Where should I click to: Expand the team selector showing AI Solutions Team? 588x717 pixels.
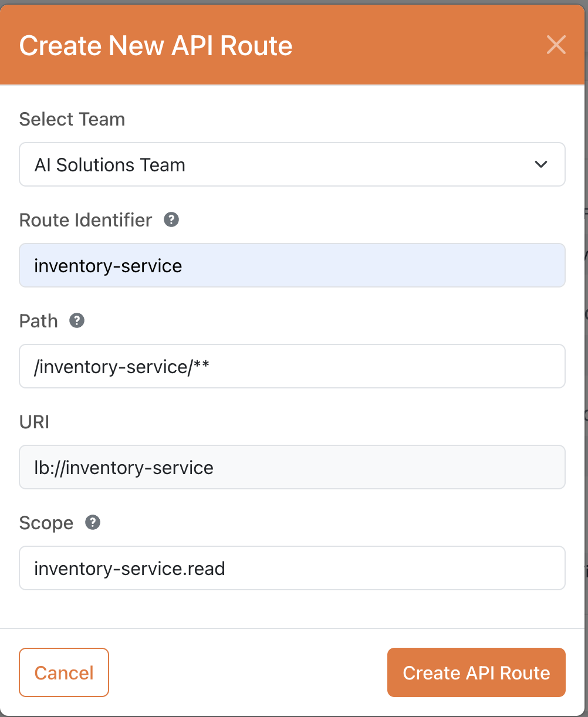pos(292,164)
